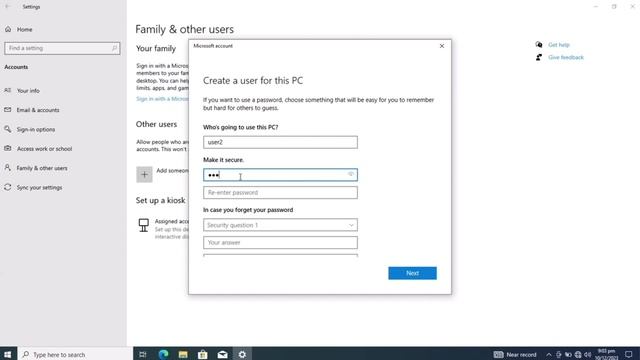
Task: Click the Access work or school briefcase icon
Action: click(x=8, y=148)
